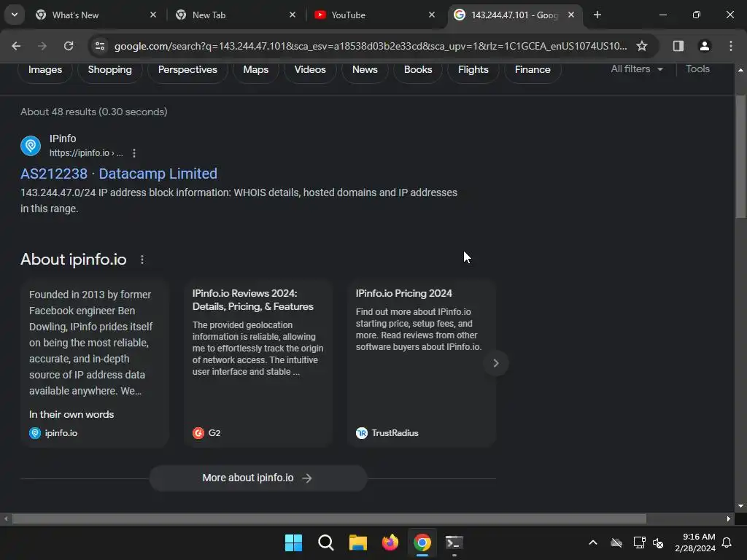Click the horizontal scrollbar thumb
The height and width of the screenshot is (560, 747).
pyautogui.click(x=329, y=518)
